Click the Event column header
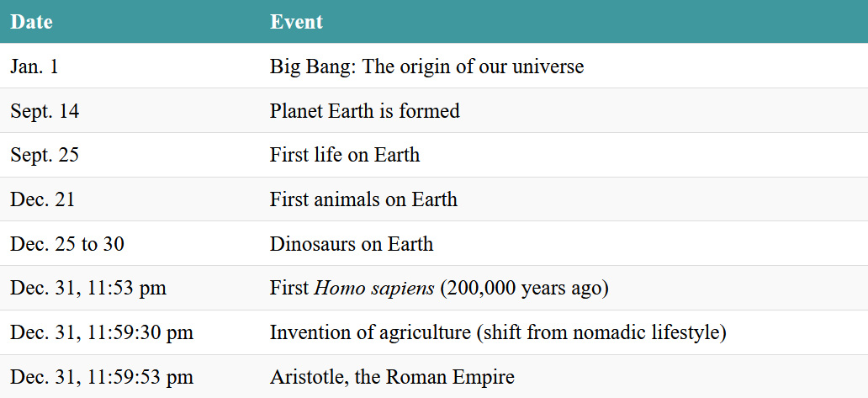 coord(296,22)
